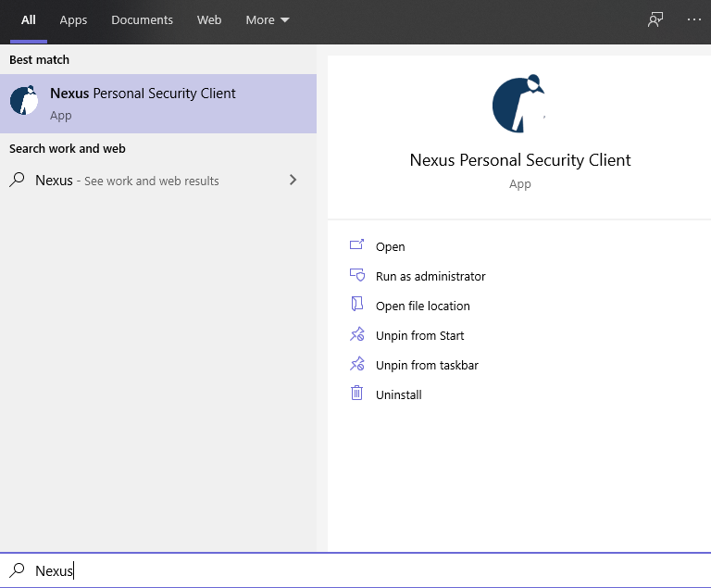Click the Open file location icon
Viewport: 711px width, 588px height.
pyautogui.click(x=357, y=306)
